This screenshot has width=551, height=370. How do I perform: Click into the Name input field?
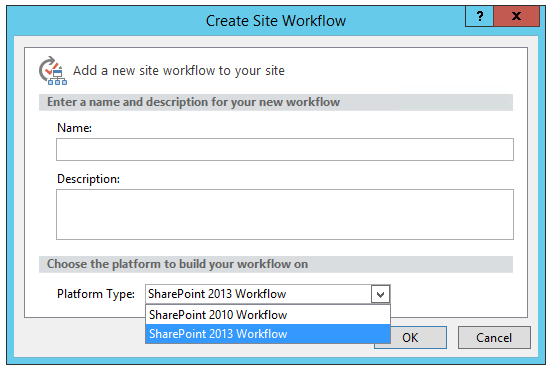tap(285, 149)
